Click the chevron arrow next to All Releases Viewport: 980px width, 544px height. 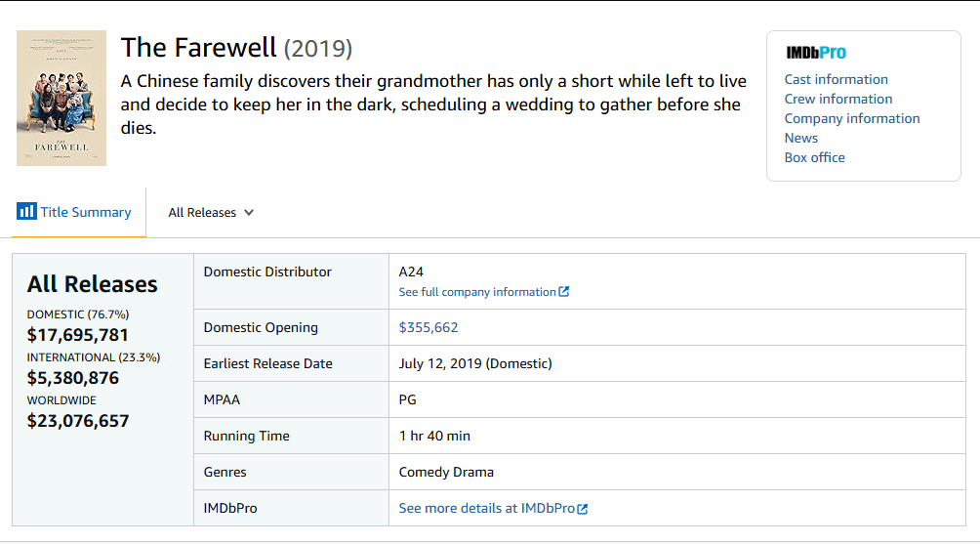pyautogui.click(x=249, y=213)
